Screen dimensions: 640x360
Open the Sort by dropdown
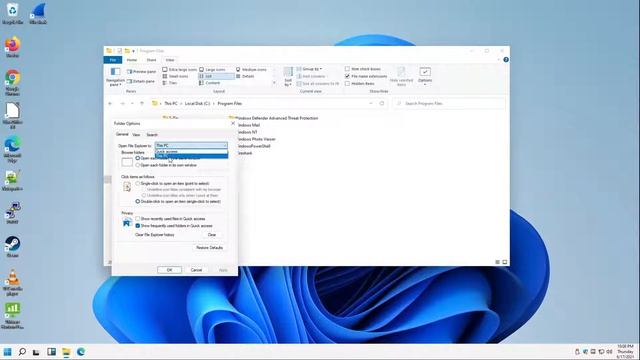tap(288, 77)
